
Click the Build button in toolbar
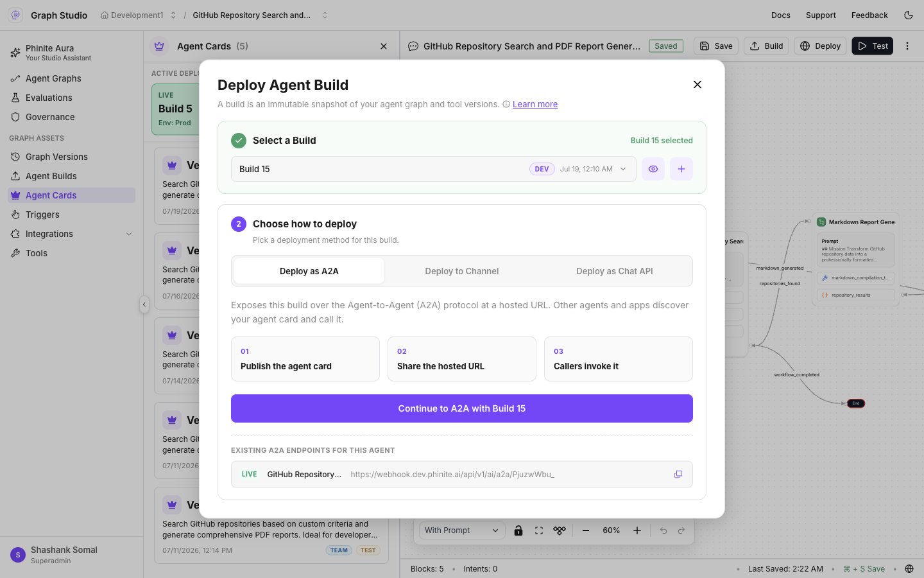tap(767, 46)
